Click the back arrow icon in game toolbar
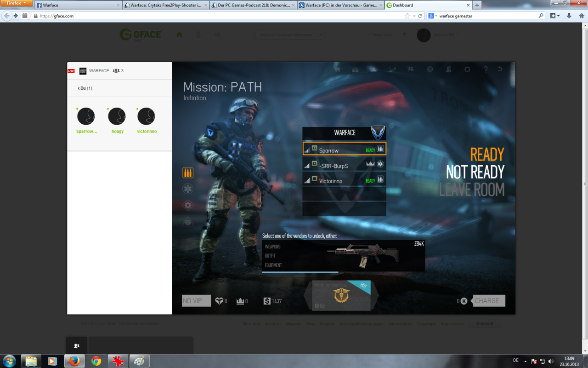 click(x=500, y=70)
